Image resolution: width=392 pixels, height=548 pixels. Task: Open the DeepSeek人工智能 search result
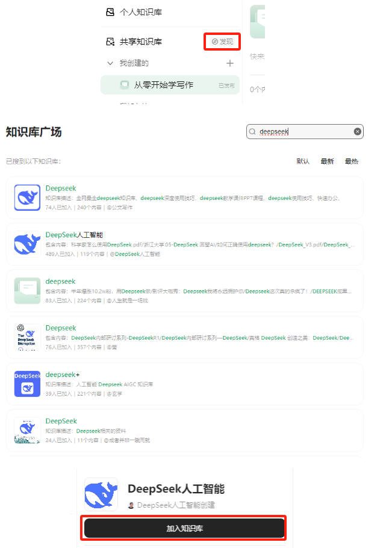click(185, 244)
